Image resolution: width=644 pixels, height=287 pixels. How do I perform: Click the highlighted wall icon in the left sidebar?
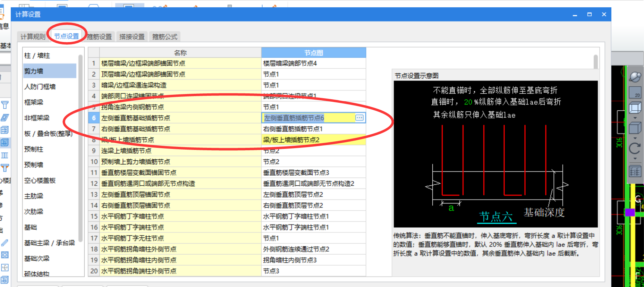pos(5,142)
